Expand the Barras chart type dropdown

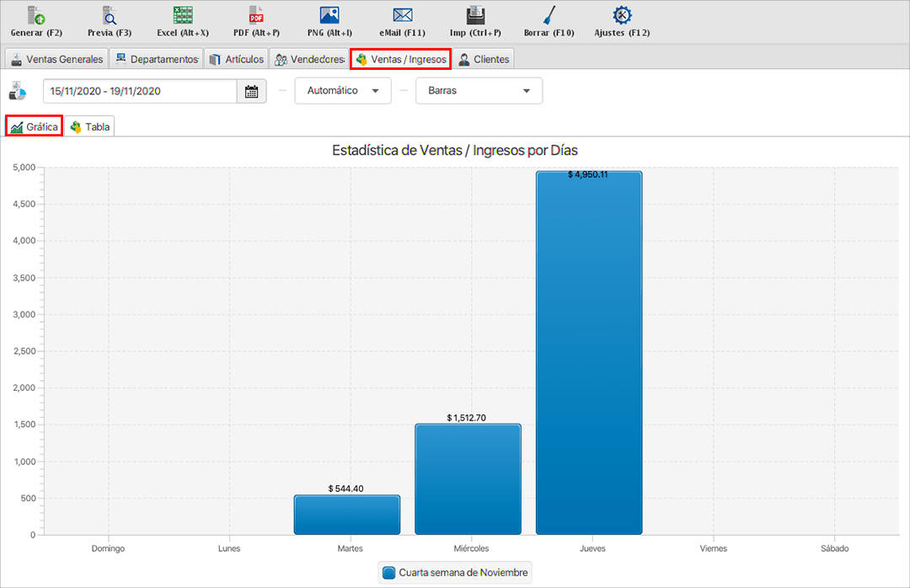click(x=479, y=91)
